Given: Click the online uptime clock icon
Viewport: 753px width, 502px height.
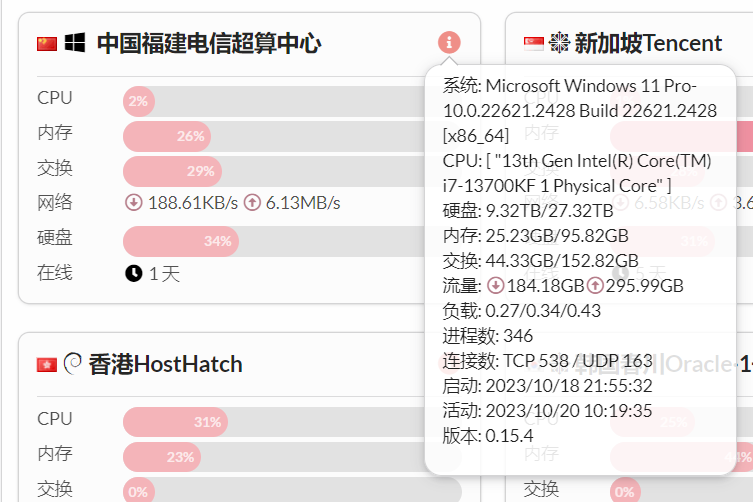Looking at the screenshot, I should (x=133, y=273).
